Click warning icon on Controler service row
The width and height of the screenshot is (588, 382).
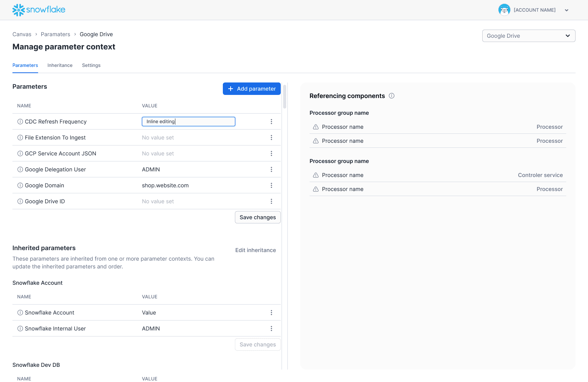pyautogui.click(x=316, y=175)
